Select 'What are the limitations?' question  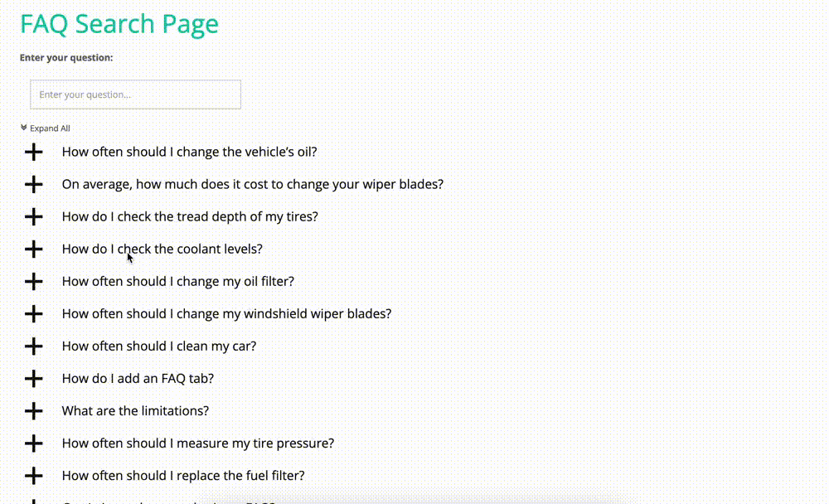coord(135,410)
